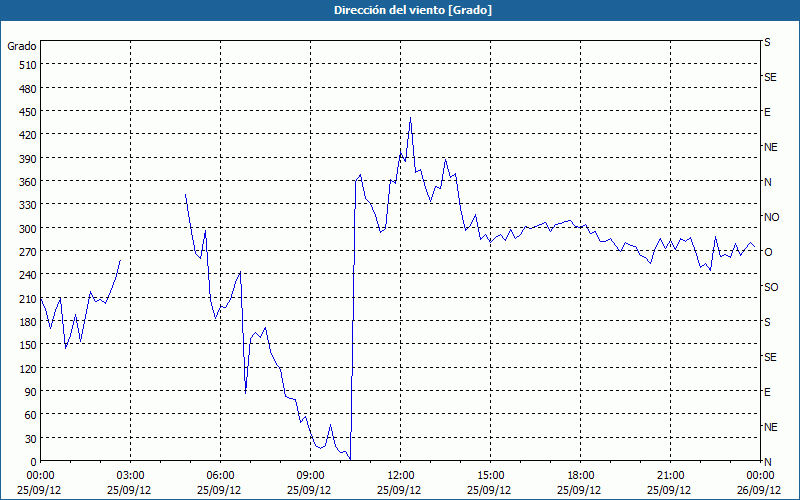This screenshot has height=500, width=800.
Task: Click the 480 value on the y-axis
Action: click(28, 88)
